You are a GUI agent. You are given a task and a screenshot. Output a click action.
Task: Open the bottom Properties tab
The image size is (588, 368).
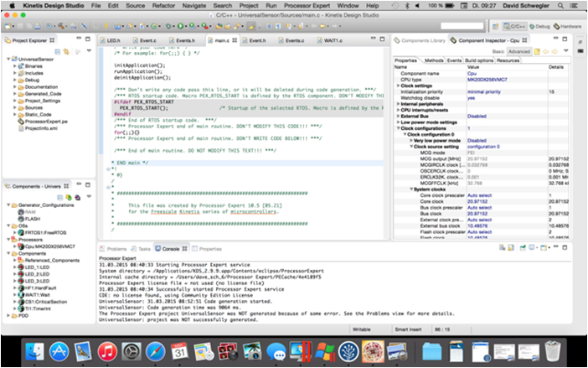point(207,249)
